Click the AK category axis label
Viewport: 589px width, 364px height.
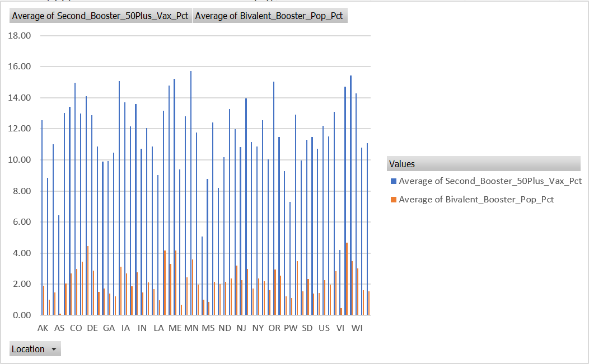click(43, 328)
